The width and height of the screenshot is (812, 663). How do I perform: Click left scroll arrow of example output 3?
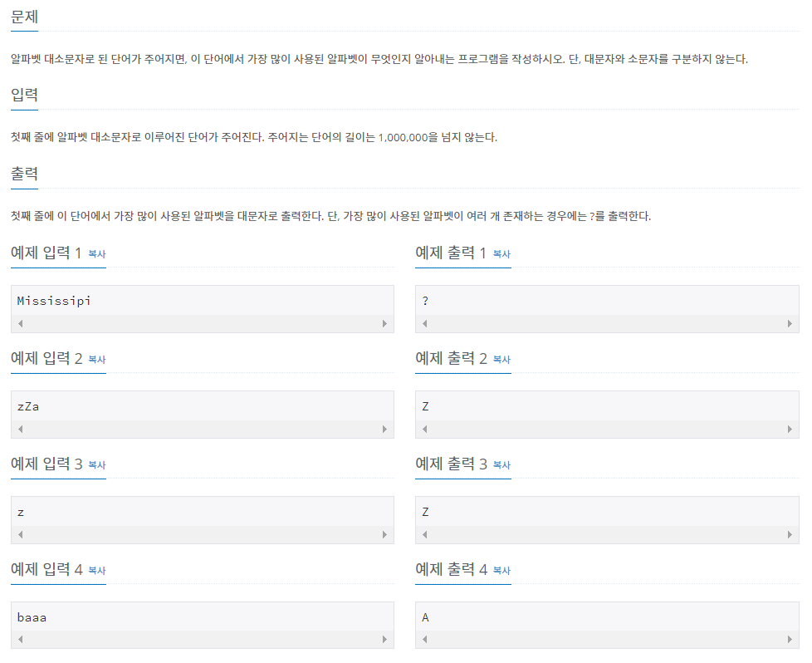[x=425, y=534]
